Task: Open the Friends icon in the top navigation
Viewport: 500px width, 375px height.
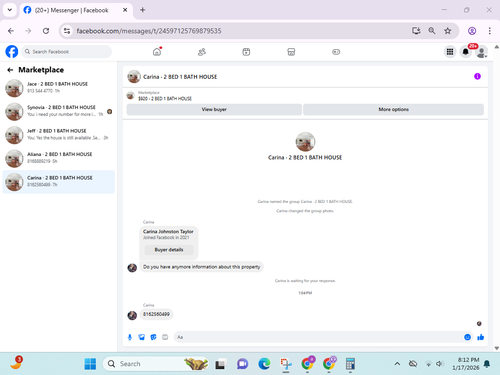Action: pos(202,52)
